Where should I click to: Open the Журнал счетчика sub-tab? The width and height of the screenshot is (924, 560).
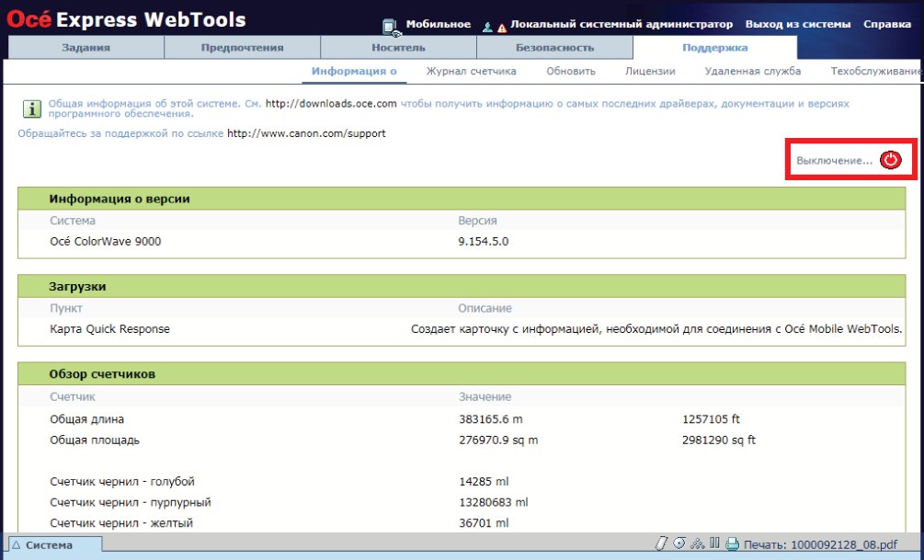coord(472,72)
